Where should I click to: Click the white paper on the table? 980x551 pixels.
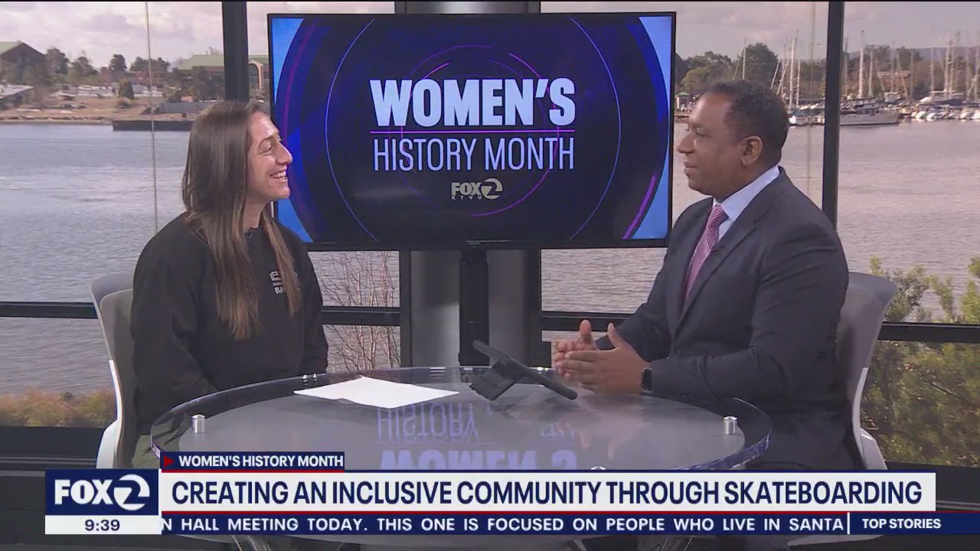[375, 393]
